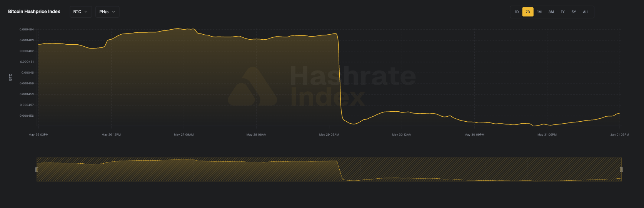Image resolution: width=644 pixels, height=208 pixels.
Task: Click the 0.000464 y-axis value
Action: click(x=27, y=30)
